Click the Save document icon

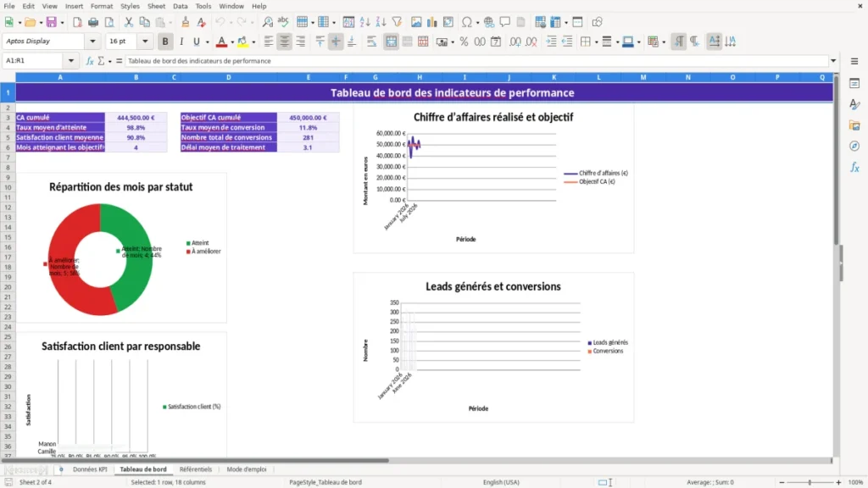[52, 22]
